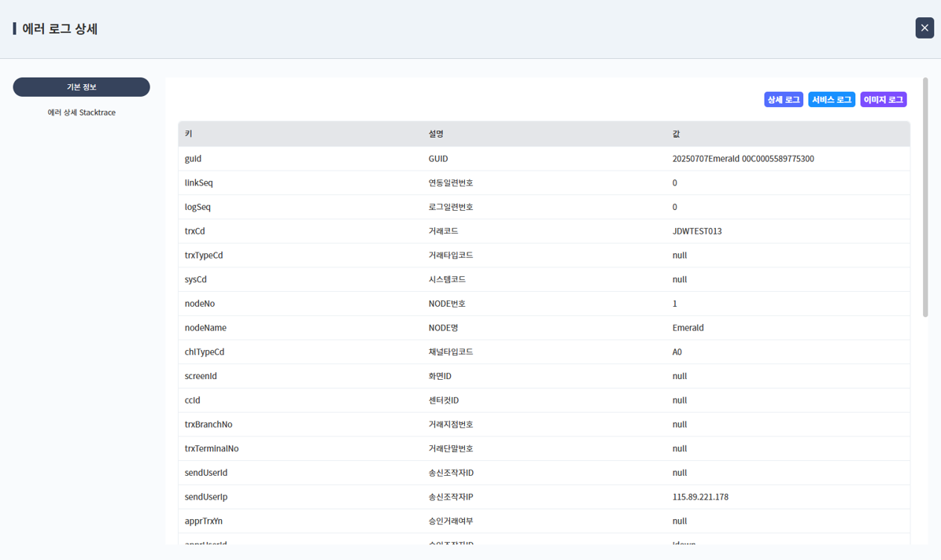941x560 pixels.
Task: Click the 채널타입코드 description cell
Action: [450, 352]
